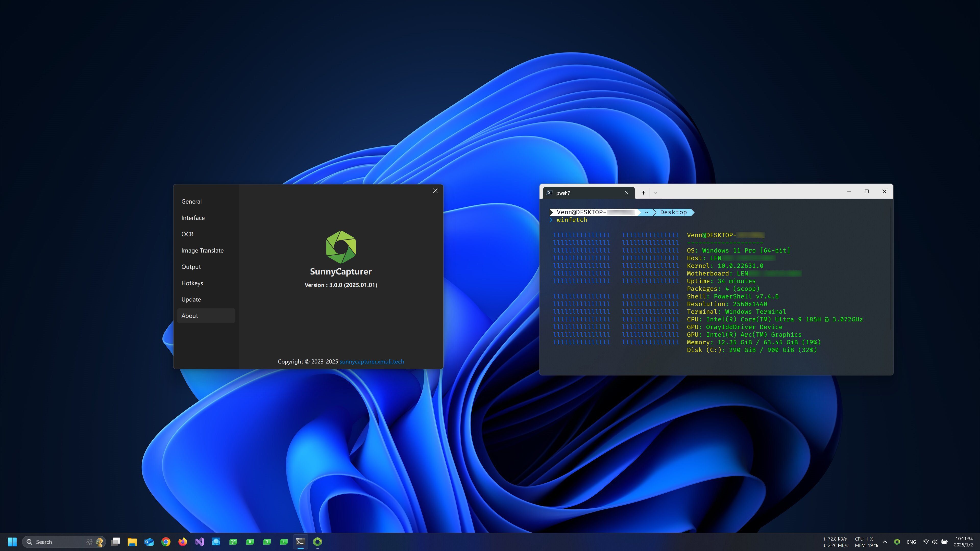Image resolution: width=980 pixels, height=551 pixels.
Task: Click SunnyCapturer icon in system tray
Action: (897, 542)
